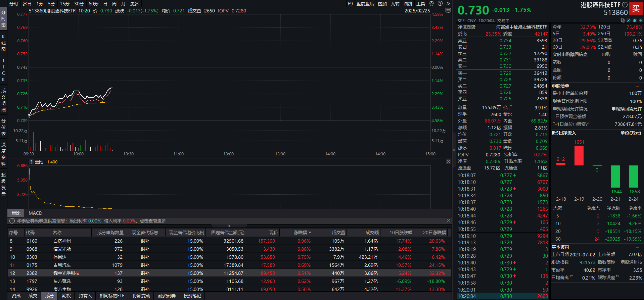Open the 期权 bottom tab
644x300 pixels.
pyautogui.click(x=66, y=296)
